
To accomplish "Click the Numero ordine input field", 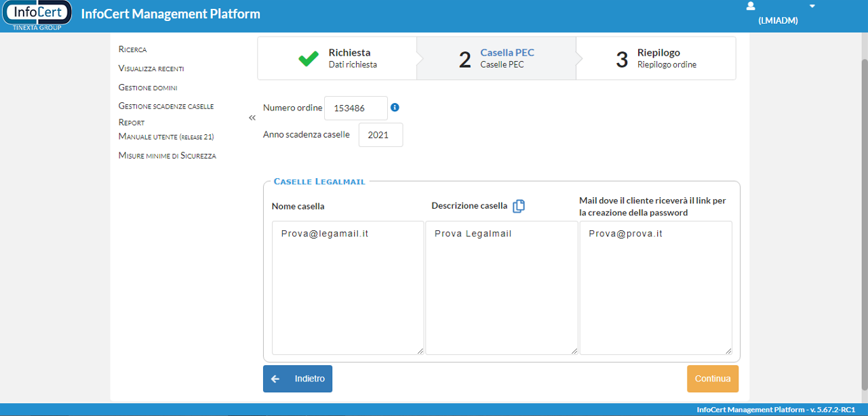I will (355, 108).
